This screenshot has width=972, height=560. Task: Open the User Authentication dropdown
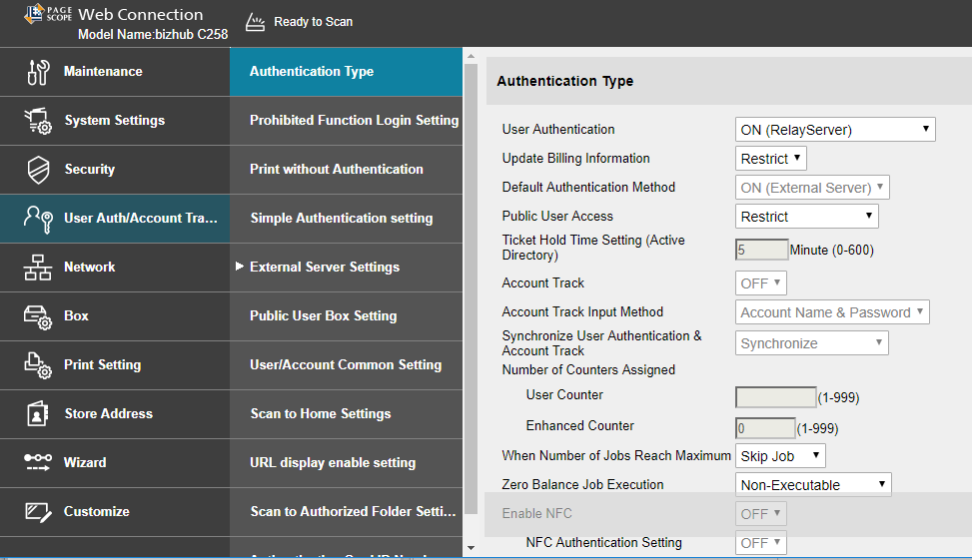point(835,130)
